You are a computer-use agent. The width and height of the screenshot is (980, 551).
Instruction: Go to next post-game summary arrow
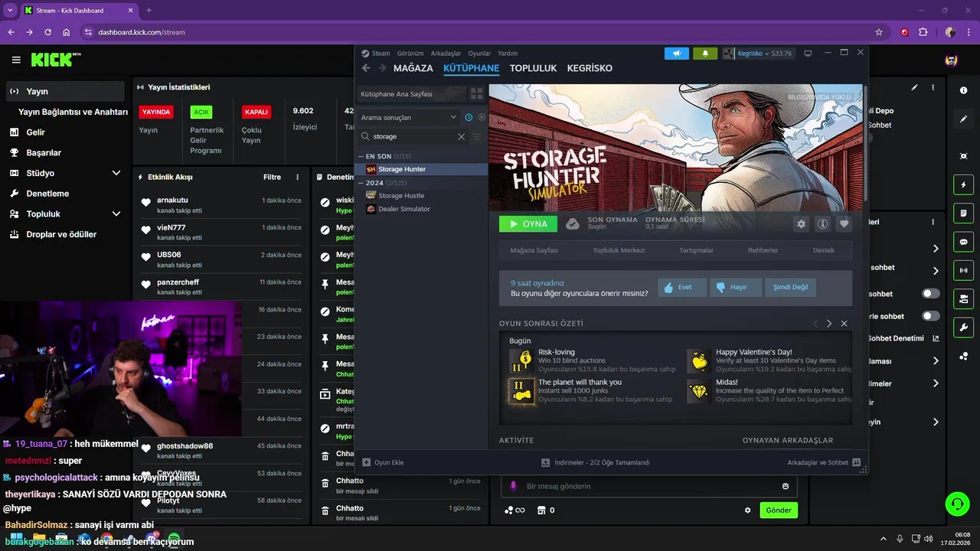tap(829, 324)
